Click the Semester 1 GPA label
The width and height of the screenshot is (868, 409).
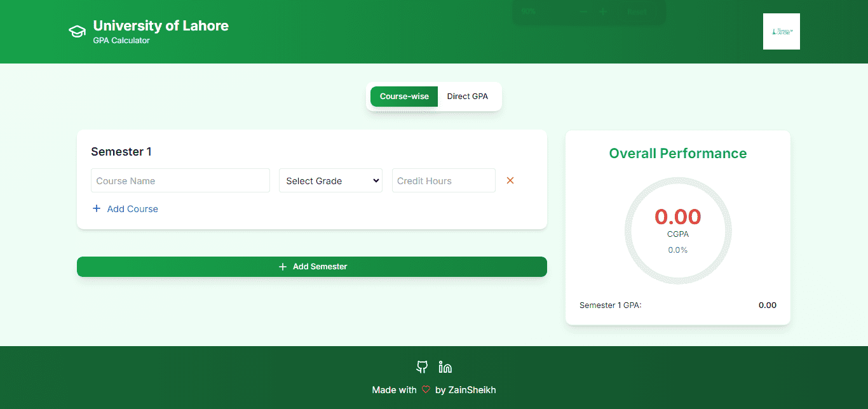tap(611, 305)
